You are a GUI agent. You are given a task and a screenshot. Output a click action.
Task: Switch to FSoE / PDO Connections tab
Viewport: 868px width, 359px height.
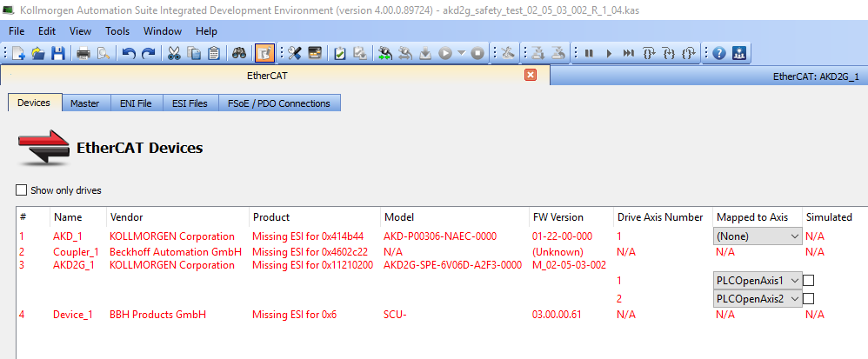pos(279,103)
